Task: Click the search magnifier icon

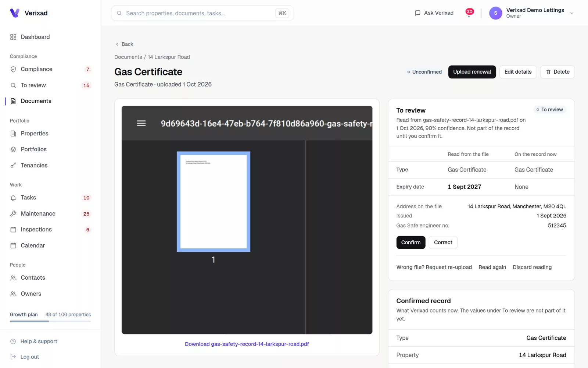Action: [x=119, y=13]
